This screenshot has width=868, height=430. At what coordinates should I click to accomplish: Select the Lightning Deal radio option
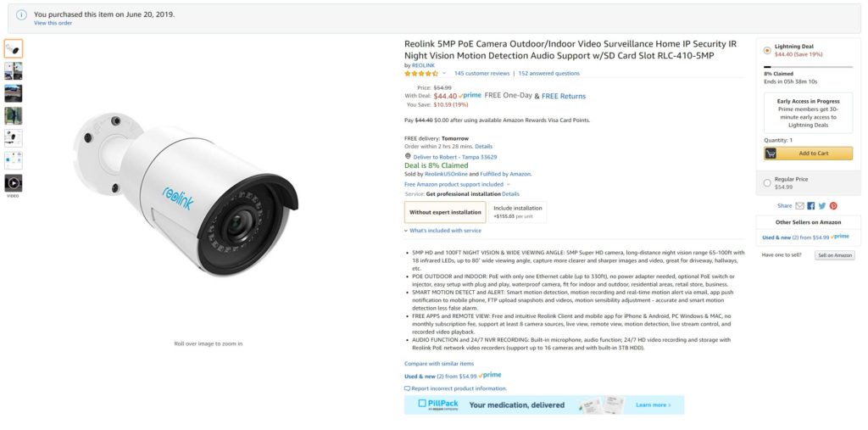768,50
